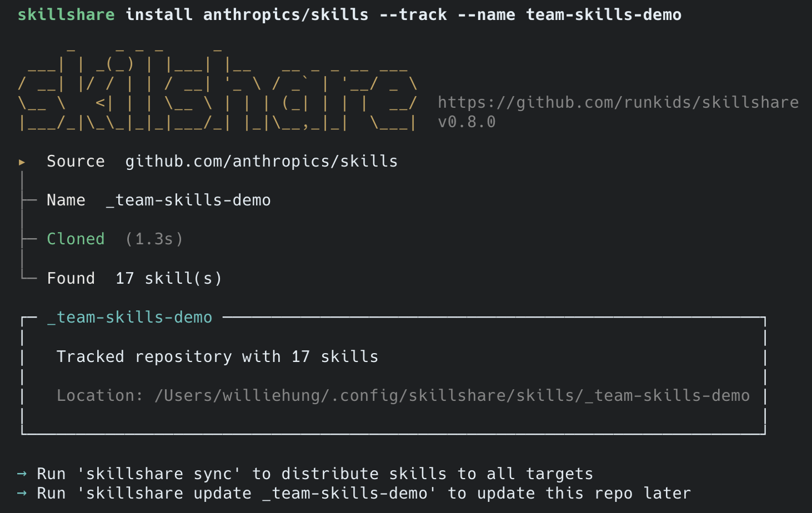Click the '(1.3s)' clone duration
The width and height of the screenshot is (812, 513).
(x=154, y=239)
